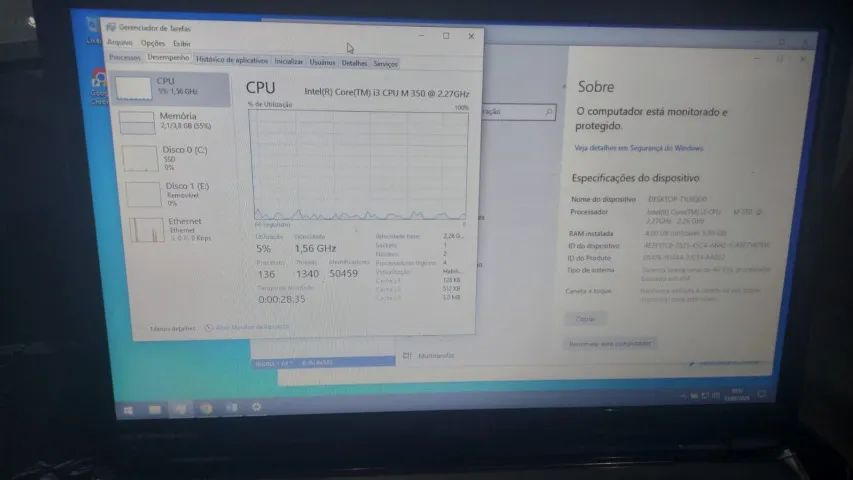The width and height of the screenshot is (853, 480).
Task: Open the Google Chrome desktop shortcut
Action: pyautogui.click(x=99, y=87)
